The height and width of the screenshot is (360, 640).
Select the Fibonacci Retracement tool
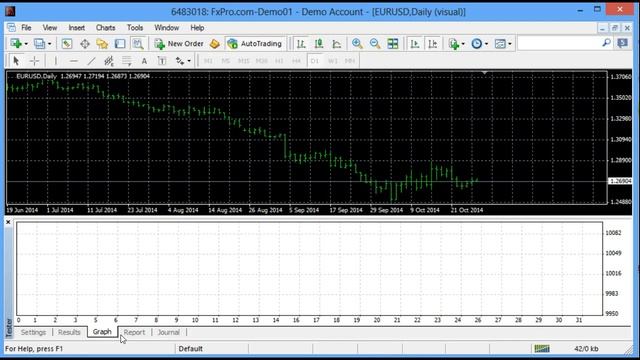click(127, 61)
